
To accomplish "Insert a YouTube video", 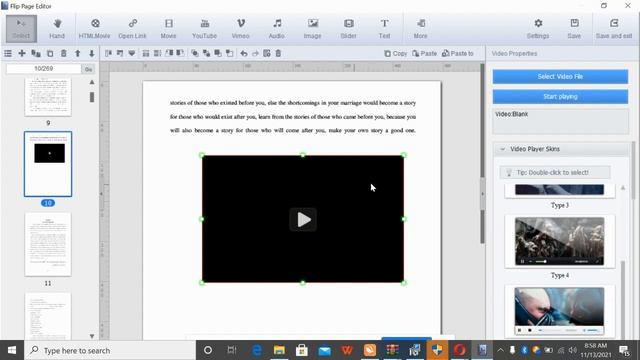I will point(204,29).
